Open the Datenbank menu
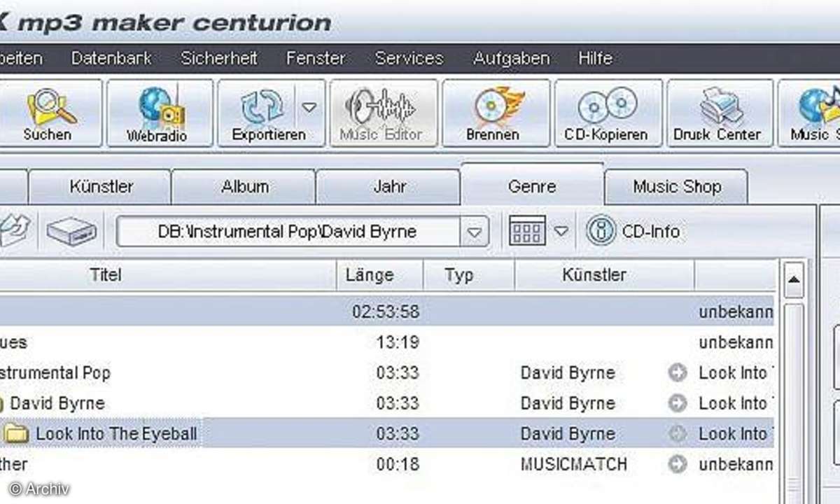Viewport: 840px width, 504px height. [111, 58]
